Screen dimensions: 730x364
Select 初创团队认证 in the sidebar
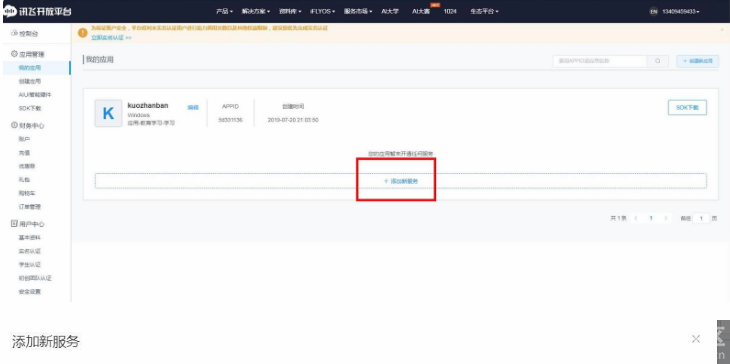[x=35, y=278]
